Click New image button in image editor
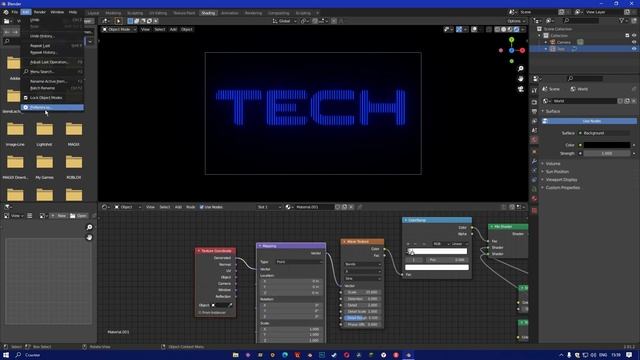640x360 pixels. [x=59, y=216]
